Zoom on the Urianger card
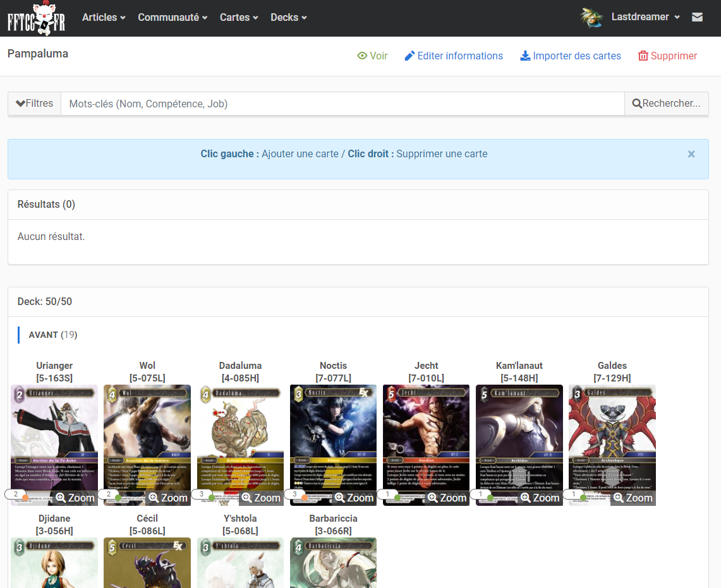The image size is (721, 588). point(75,498)
